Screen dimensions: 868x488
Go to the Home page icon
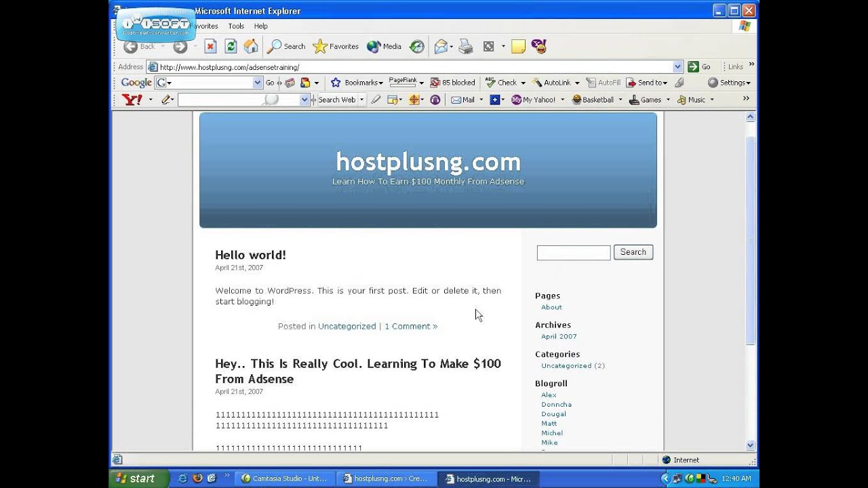(251, 46)
